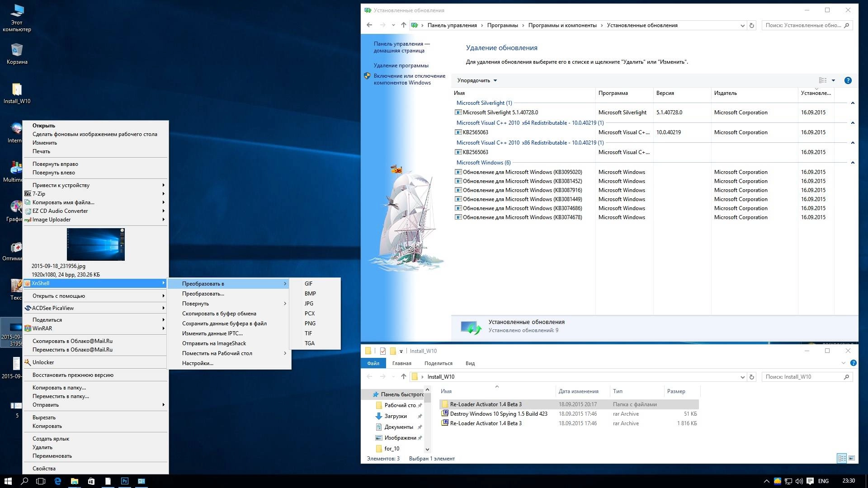Select Install_W10 folder on the desktop
Screen dimensions: 868x488
coord(17,93)
